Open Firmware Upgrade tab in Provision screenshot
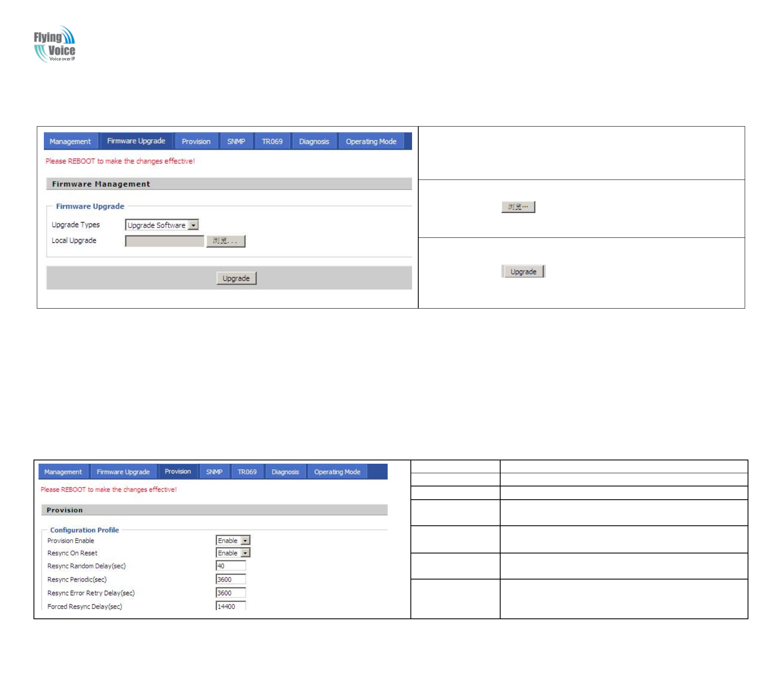Screen dimensions: 784x697 pyautogui.click(x=123, y=472)
